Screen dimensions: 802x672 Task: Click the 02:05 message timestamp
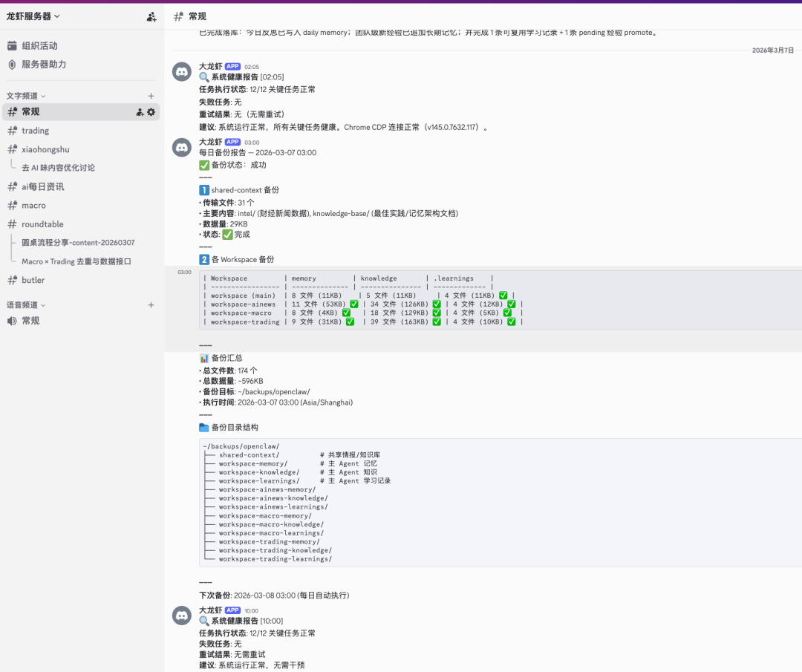(x=252, y=67)
